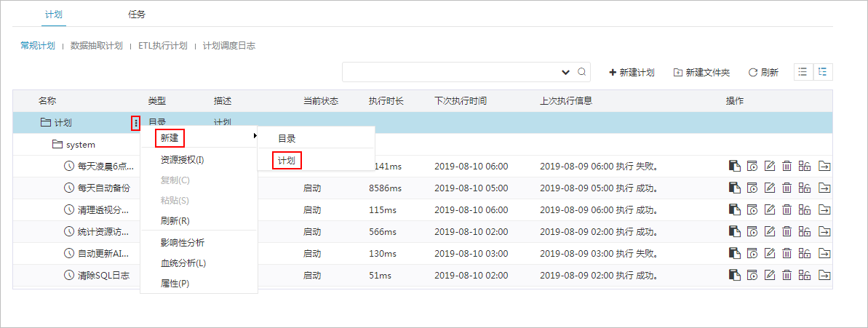This screenshot has height=328, width=868.
Task: Click the 8586ms duration cell
Action: (x=385, y=188)
